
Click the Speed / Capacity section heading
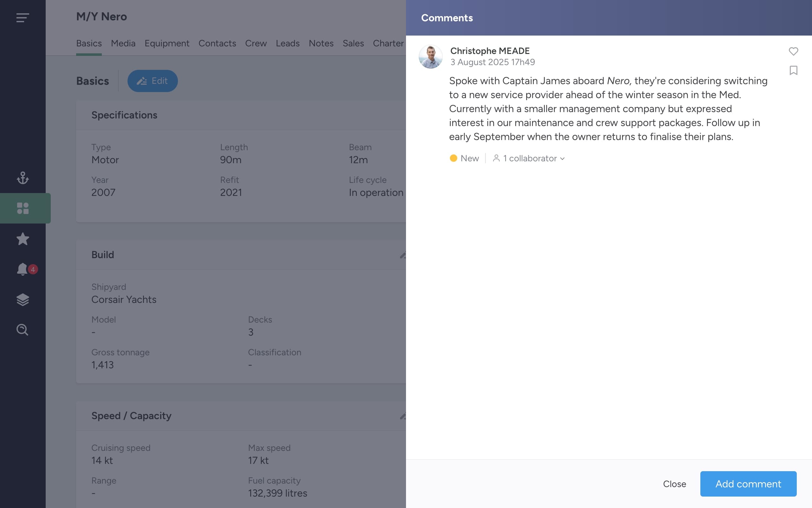131,416
